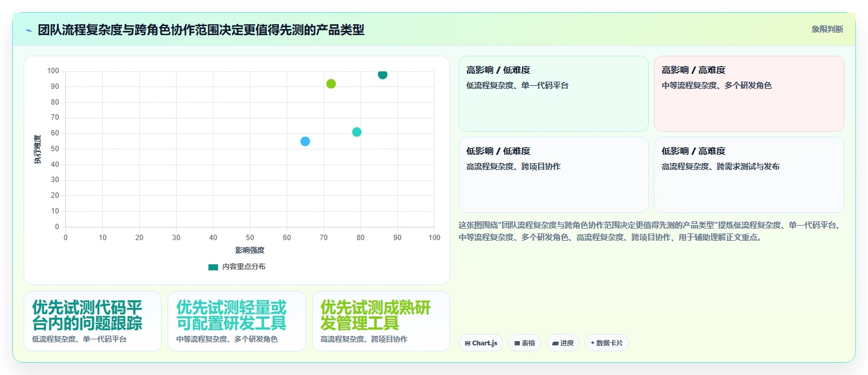Select the 优先试测成熟研发管理工具 card
This screenshot has height=375, width=868.
tap(381, 321)
